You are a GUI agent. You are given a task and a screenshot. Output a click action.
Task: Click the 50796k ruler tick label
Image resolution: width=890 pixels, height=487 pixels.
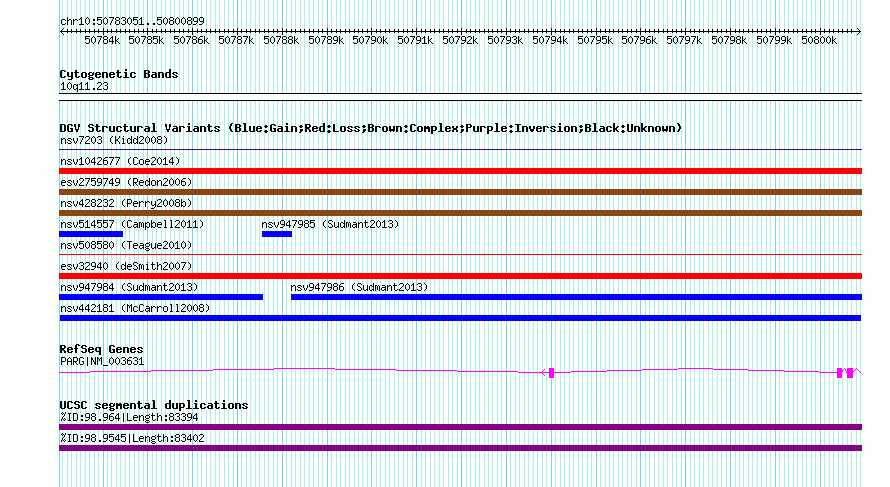coord(639,40)
